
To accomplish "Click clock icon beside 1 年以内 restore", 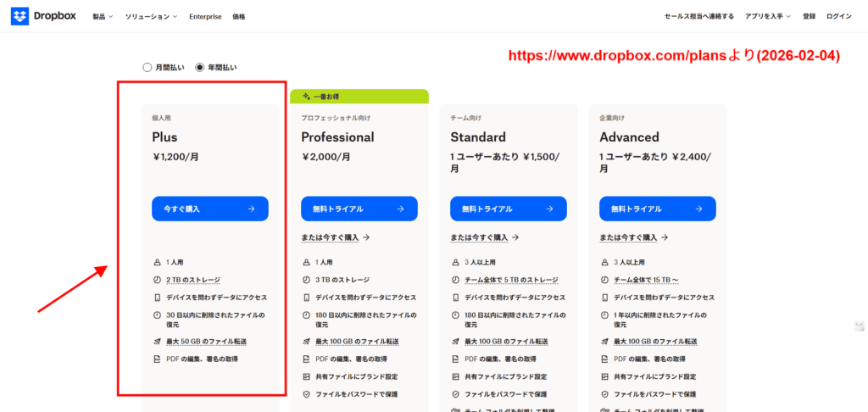I will pos(604,315).
